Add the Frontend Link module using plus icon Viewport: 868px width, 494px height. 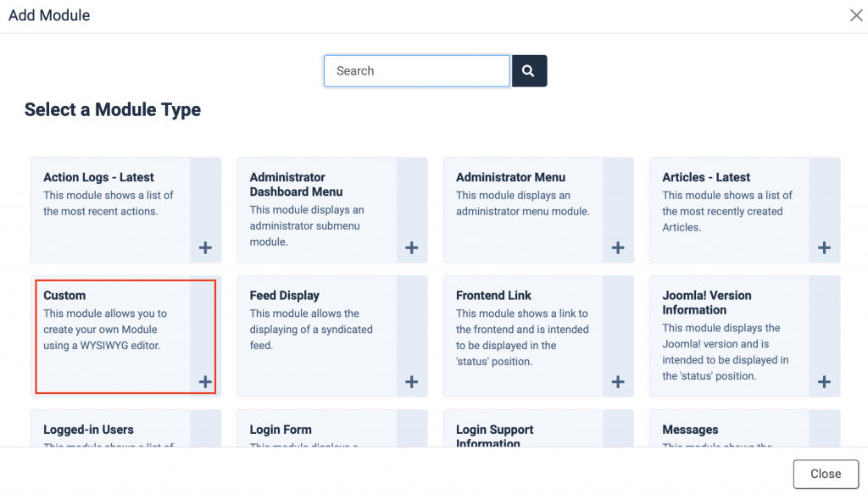pyautogui.click(x=617, y=381)
